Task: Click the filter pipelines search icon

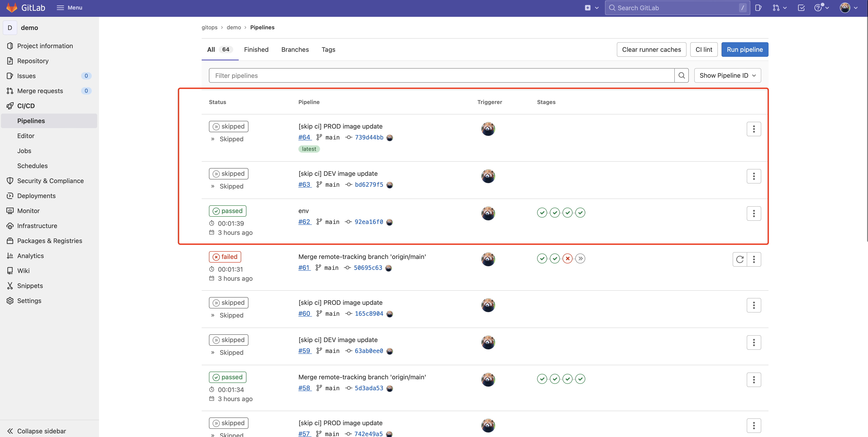Action: (x=681, y=75)
